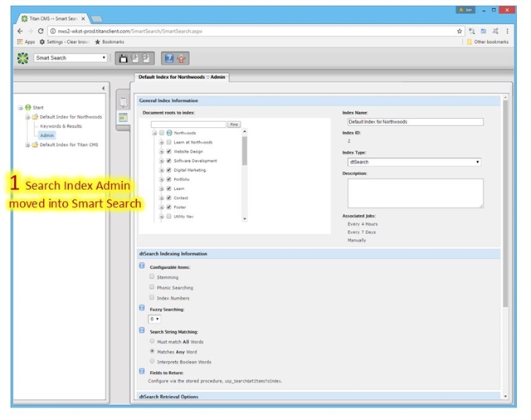Image resolution: width=531 pixels, height=420 pixels.
Task: Click the Every 4 Hours job
Action: coord(363,224)
